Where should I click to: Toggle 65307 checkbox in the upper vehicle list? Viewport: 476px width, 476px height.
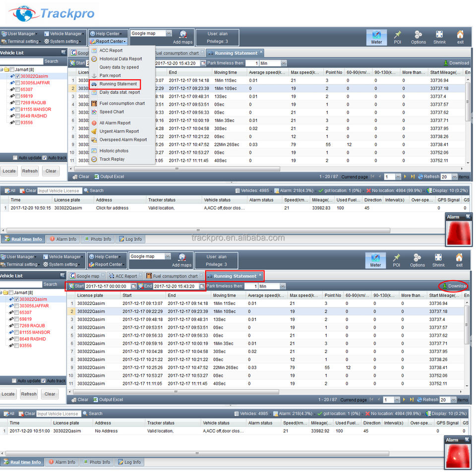pos(18,90)
